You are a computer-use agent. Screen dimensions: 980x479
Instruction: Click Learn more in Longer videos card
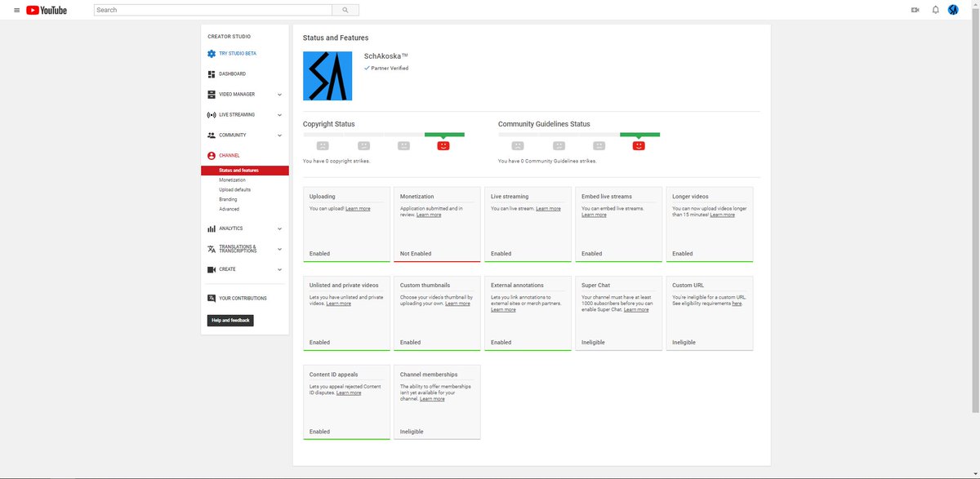point(722,215)
